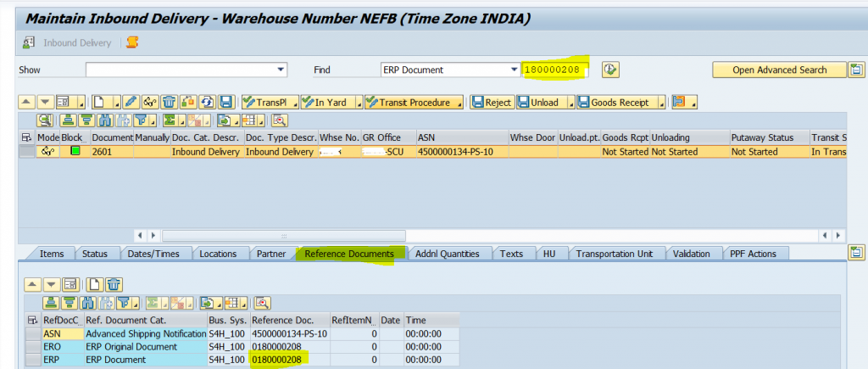Select the Reference Documents tab
Viewport: 868px width, 369px height.
(349, 254)
